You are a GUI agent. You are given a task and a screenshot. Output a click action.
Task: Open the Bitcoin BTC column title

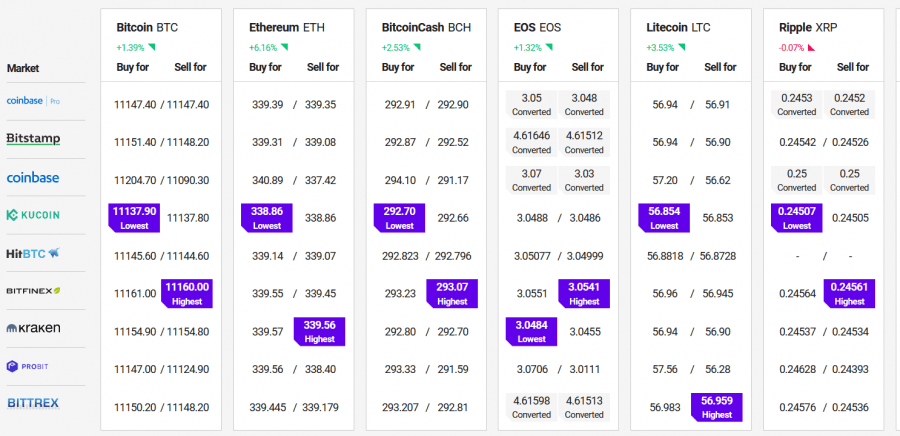coord(148,28)
